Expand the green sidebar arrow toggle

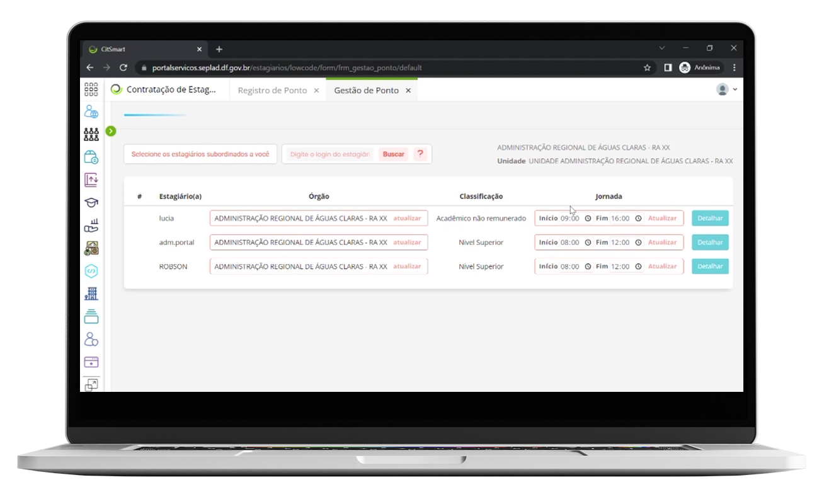[x=111, y=131]
